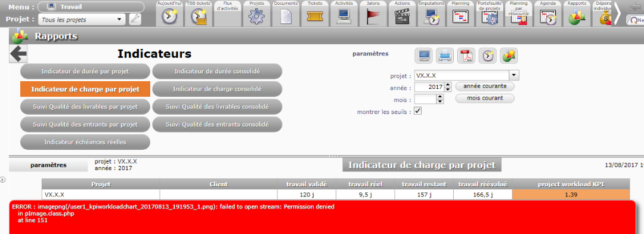Increase the année value with up arrow

(x=448, y=85)
